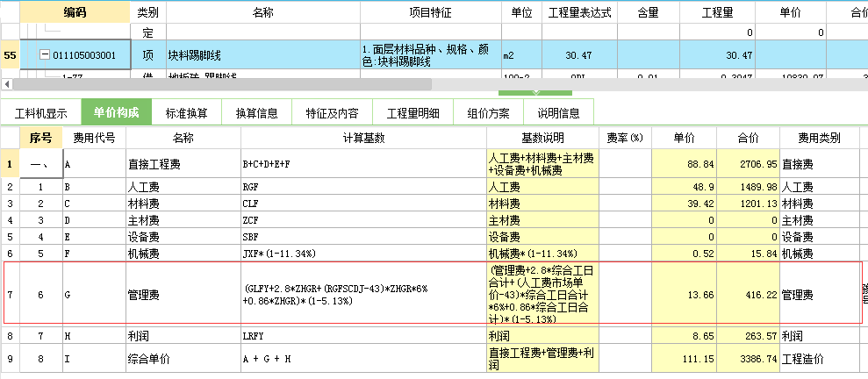Image resolution: width=868 pixels, height=379 pixels.
Task: Switch to the 工料机显示 tab
Action: 40,113
